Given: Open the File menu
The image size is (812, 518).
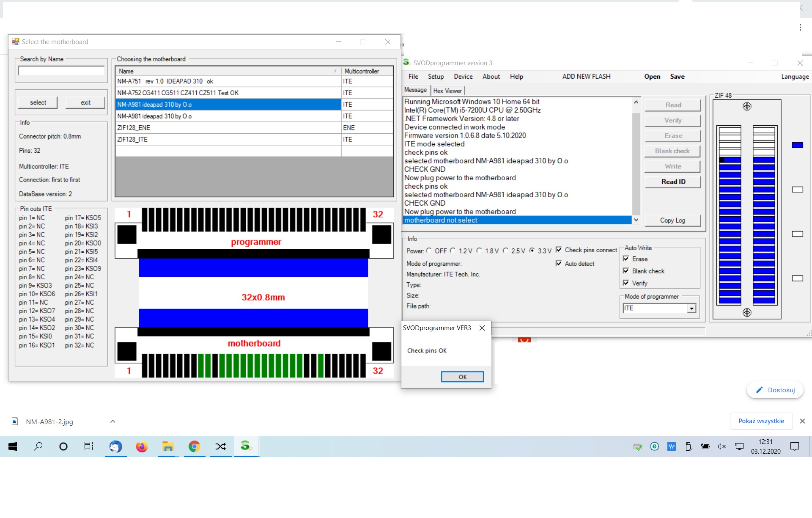Looking at the screenshot, I should (413, 77).
